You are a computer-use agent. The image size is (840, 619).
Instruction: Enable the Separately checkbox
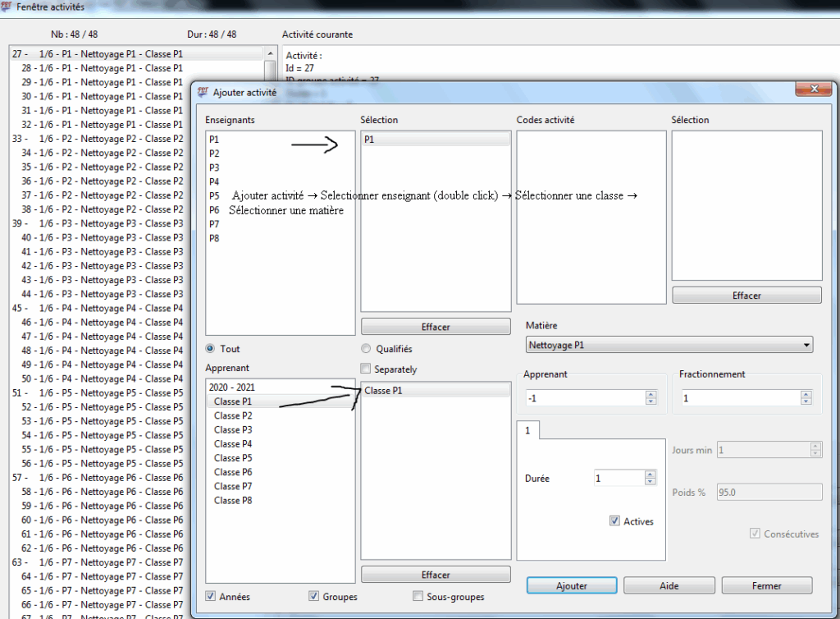click(x=366, y=369)
